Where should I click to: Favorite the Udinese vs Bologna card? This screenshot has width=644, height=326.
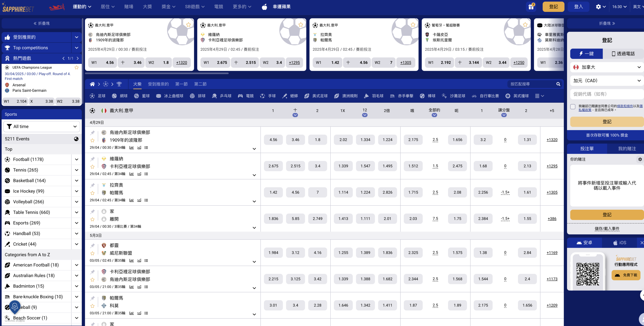point(188,24)
